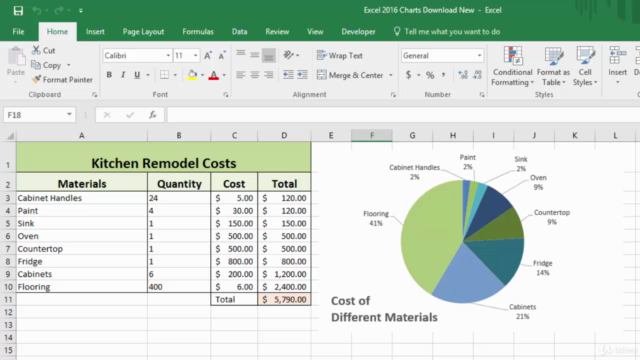640x360 pixels.
Task: Open number format General dropdown
Action: pyautogui.click(x=479, y=56)
